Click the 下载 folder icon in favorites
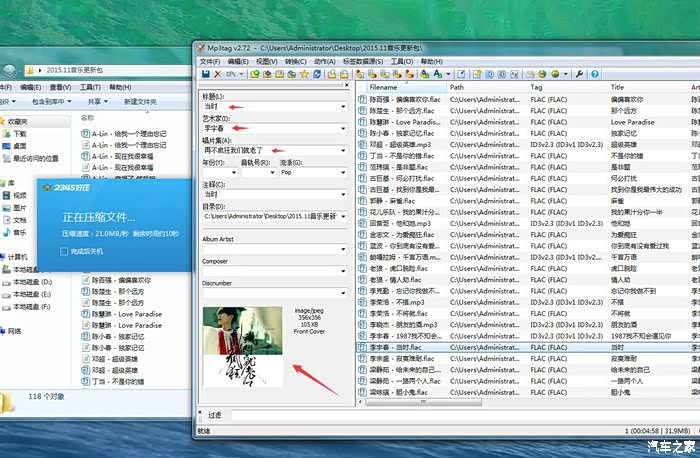Viewport: 700px width, 458px height. pos(7,133)
